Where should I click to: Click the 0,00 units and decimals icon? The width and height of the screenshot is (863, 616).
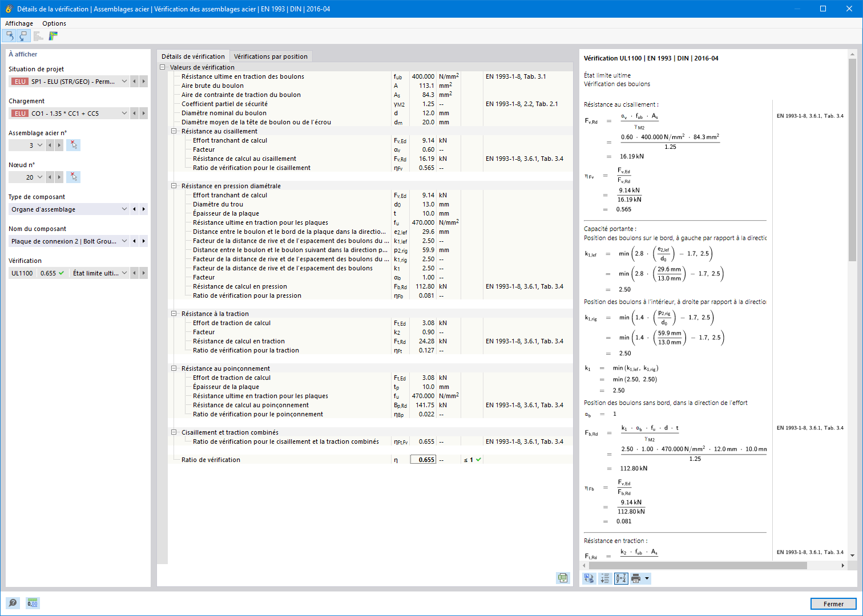pyautogui.click(x=33, y=603)
